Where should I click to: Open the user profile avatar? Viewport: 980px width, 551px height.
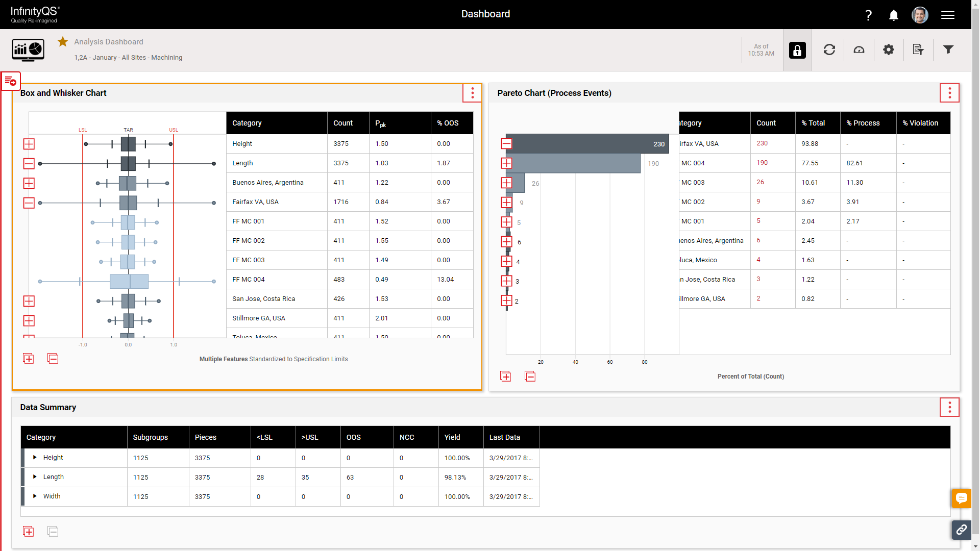[x=920, y=15]
